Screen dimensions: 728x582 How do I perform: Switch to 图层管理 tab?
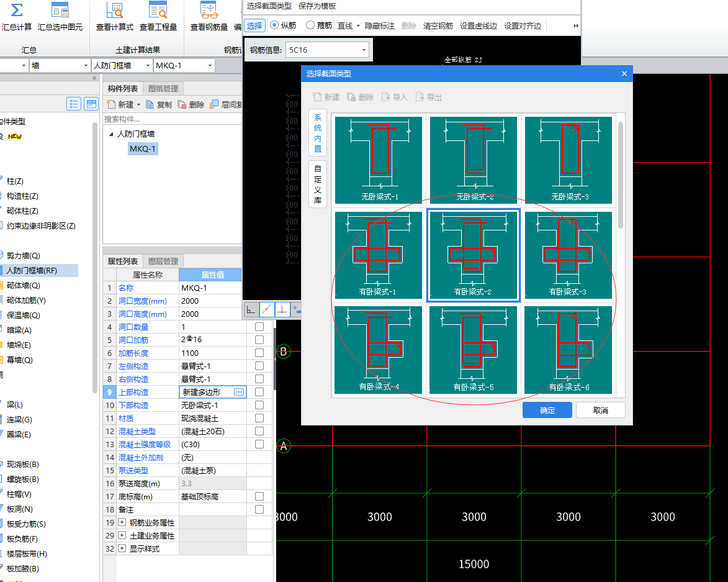coord(163,261)
